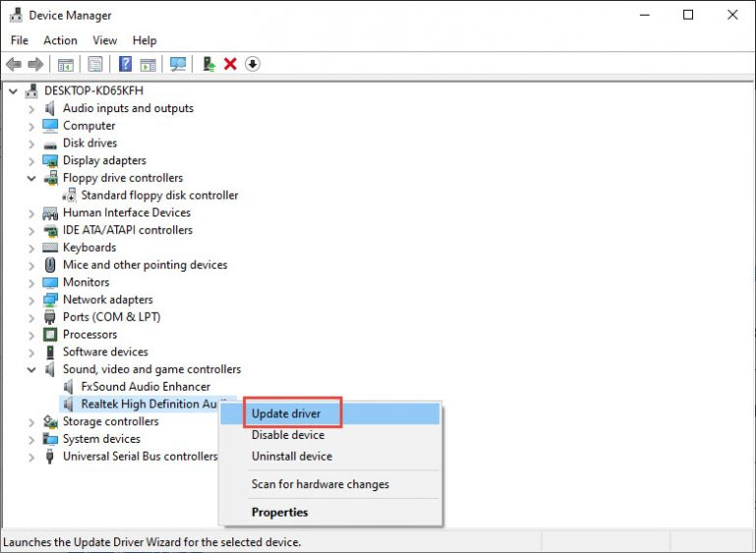Select Standard floppy disk controller label
This screenshot has width=756, height=553.
pyautogui.click(x=159, y=195)
